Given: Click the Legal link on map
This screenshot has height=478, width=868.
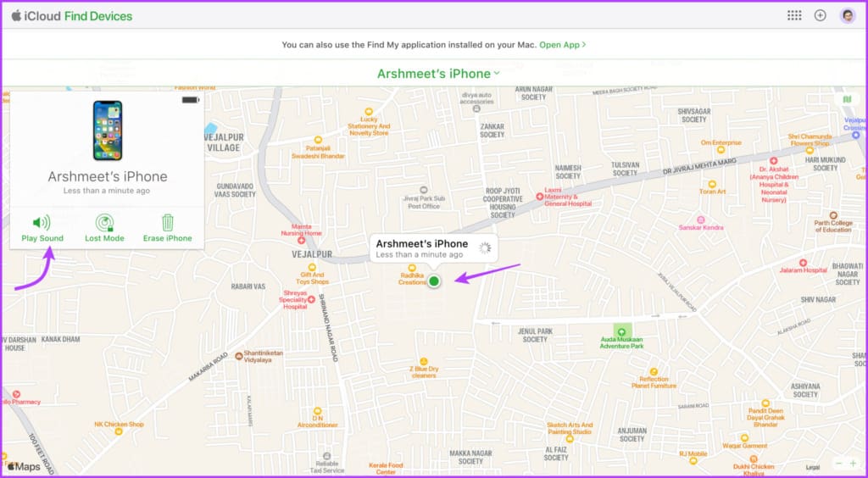Looking at the screenshot, I should click(x=813, y=468).
